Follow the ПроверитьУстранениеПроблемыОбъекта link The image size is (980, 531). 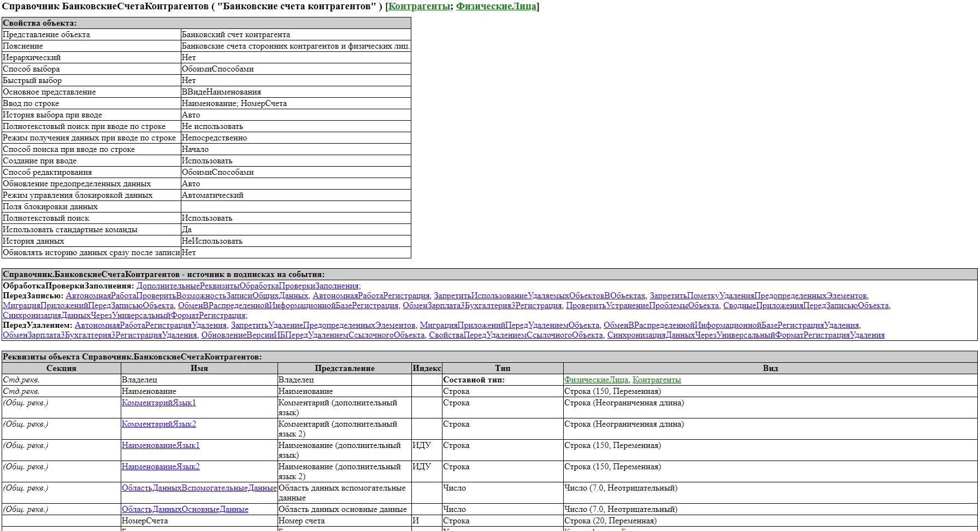(642, 305)
